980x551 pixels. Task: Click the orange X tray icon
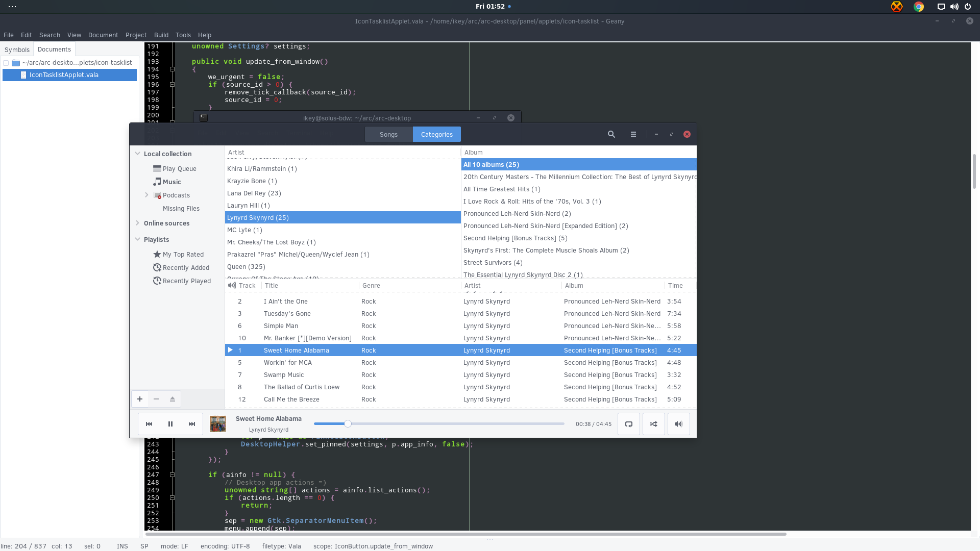pos(897,7)
